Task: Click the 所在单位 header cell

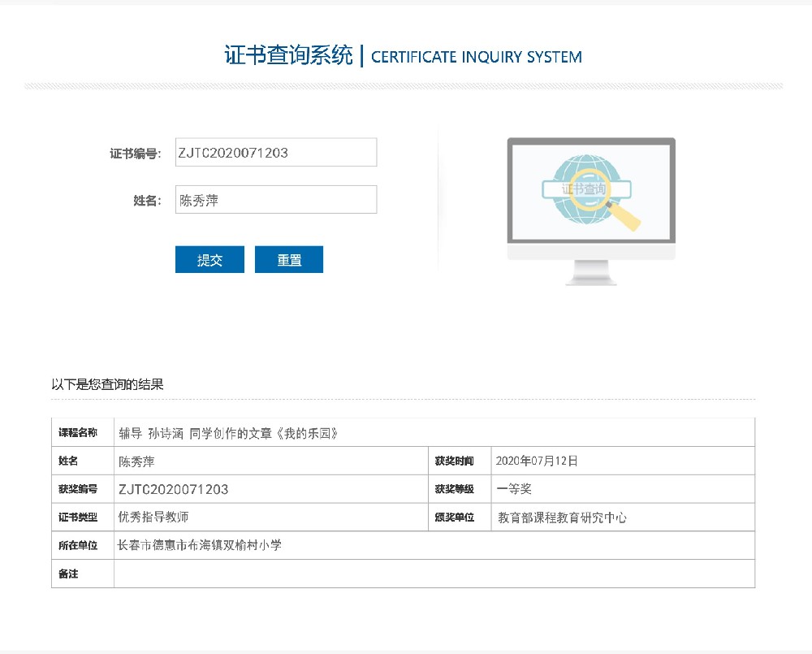Action: click(83, 545)
